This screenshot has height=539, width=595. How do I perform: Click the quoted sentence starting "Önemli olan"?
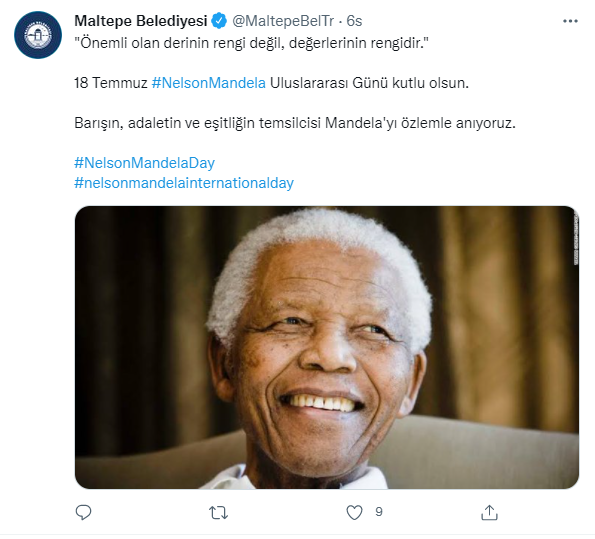pos(251,43)
